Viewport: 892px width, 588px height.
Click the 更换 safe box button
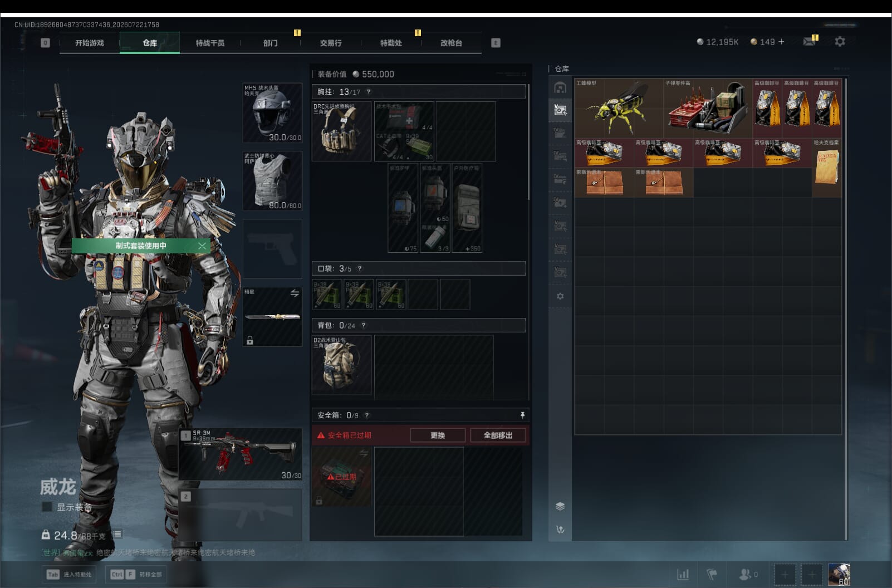coord(438,435)
